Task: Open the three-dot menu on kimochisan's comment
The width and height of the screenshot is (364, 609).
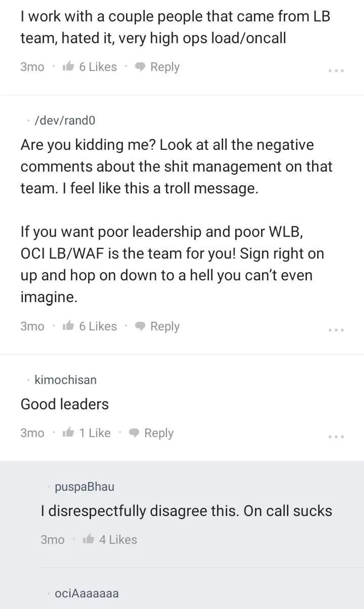Action: pyautogui.click(x=336, y=437)
